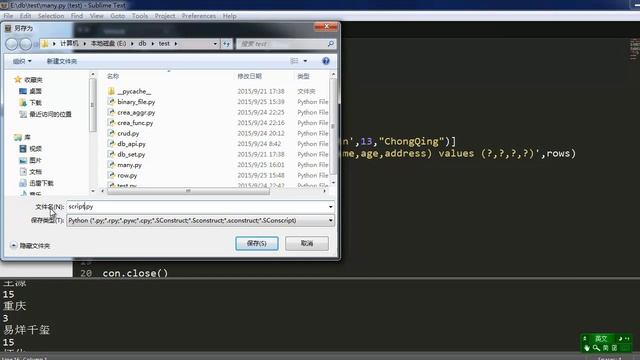This screenshot has width=640, height=360.
Task: Click the change view icon in the dialog toolbar
Action: 294,61
